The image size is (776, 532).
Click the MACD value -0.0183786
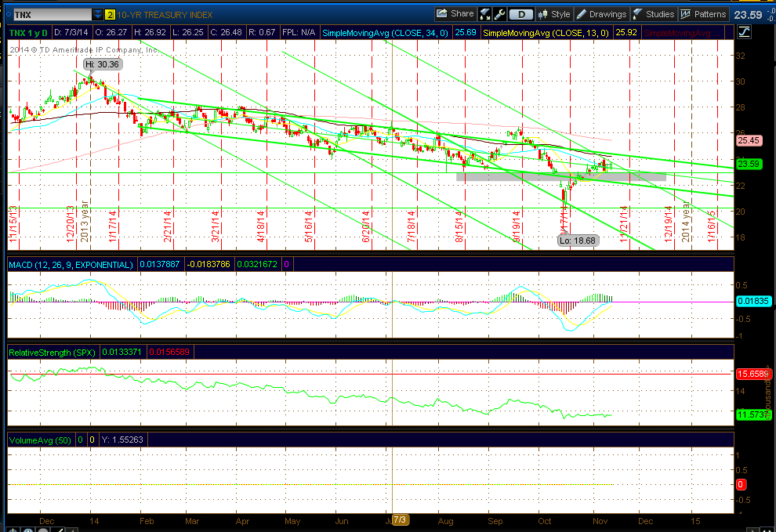(x=209, y=264)
